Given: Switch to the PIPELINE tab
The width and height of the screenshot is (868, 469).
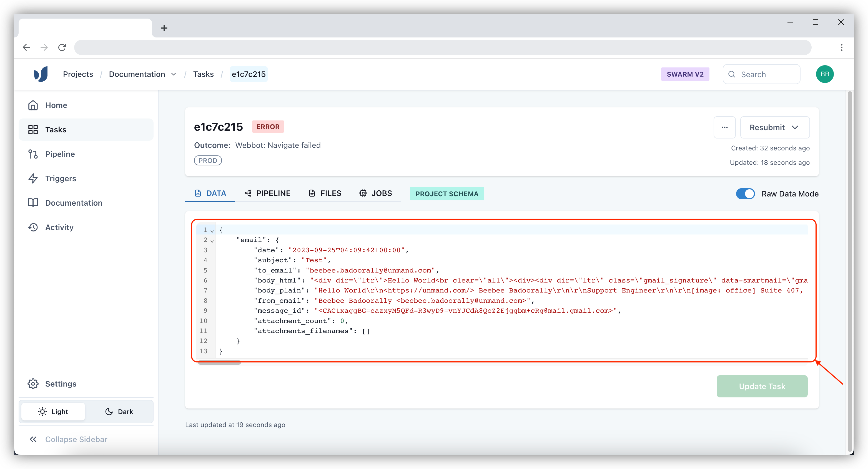Looking at the screenshot, I should (268, 193).
